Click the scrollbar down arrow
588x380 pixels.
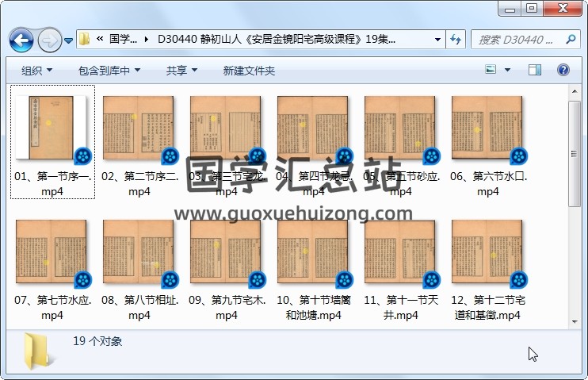(x=574, y=322)
